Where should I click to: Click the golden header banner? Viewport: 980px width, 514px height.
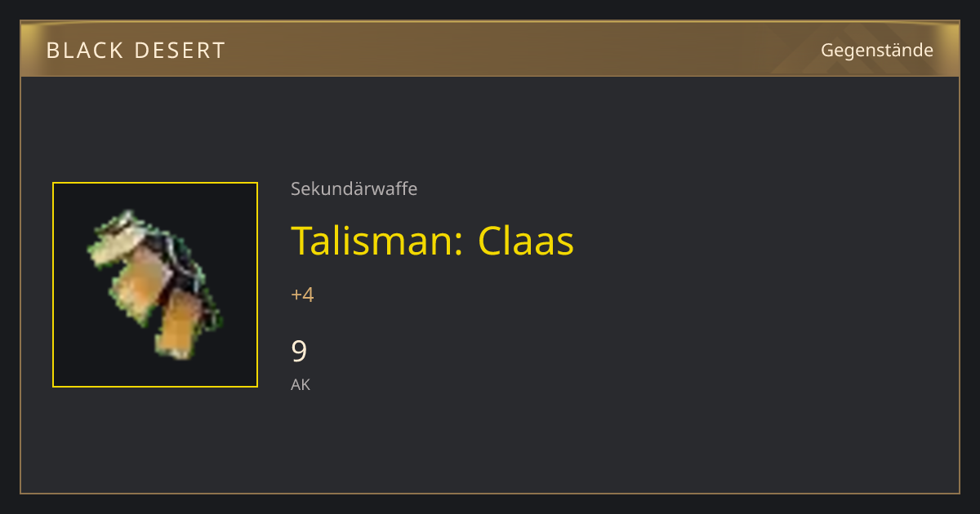(490, 50)
